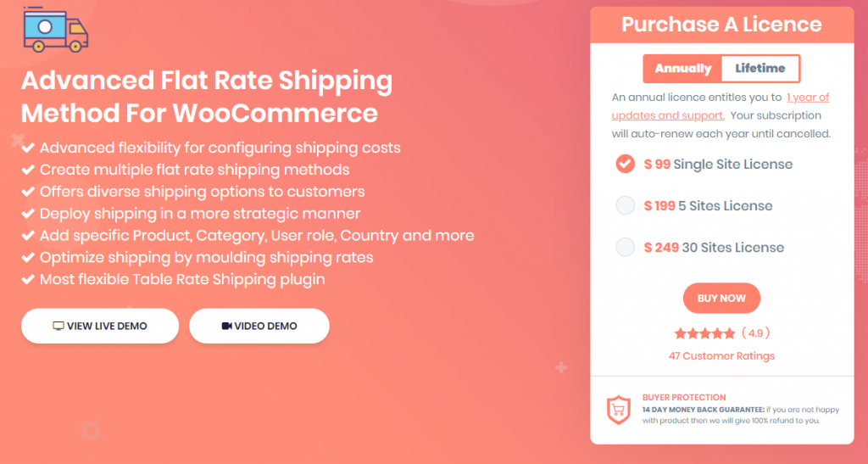Click the buyer protection shield cart icon
Image resolution: width=868 pixels, height=464 pixels.
[x=619, y=411]
